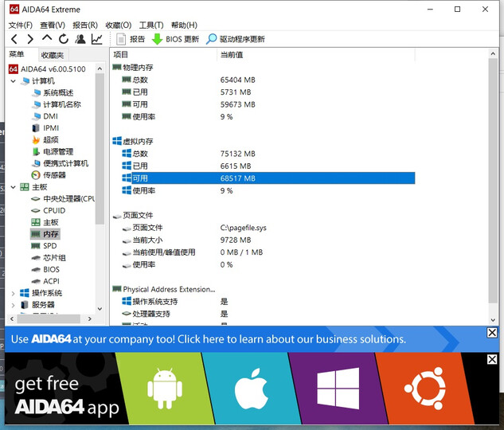Open user management with the person icon
Image resolution: width=504 pixels, height=430 pixels.
pyautogui.click(x=80, y=39)
